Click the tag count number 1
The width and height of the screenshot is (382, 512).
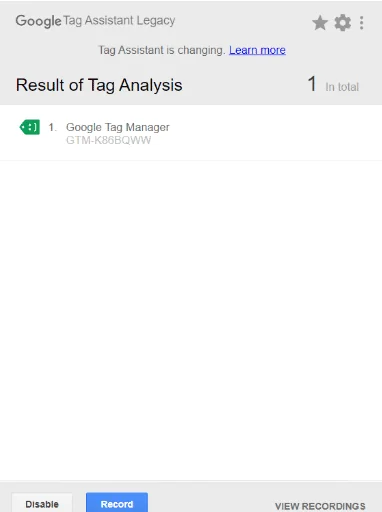[312, 84]
